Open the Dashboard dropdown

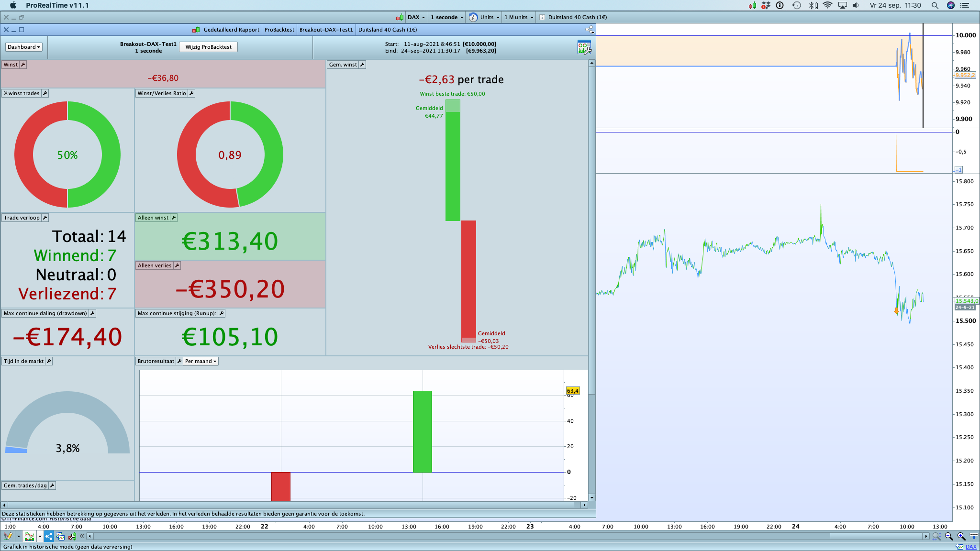click(24, 47)
